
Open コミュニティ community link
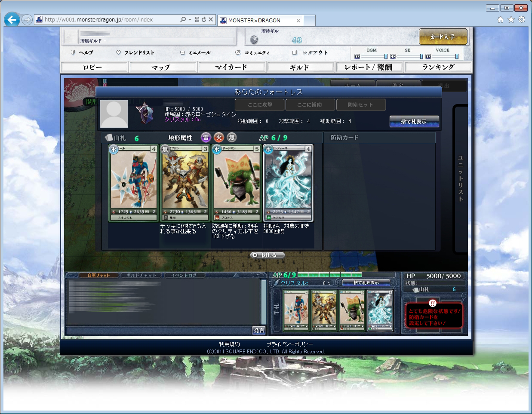[252, 52]
